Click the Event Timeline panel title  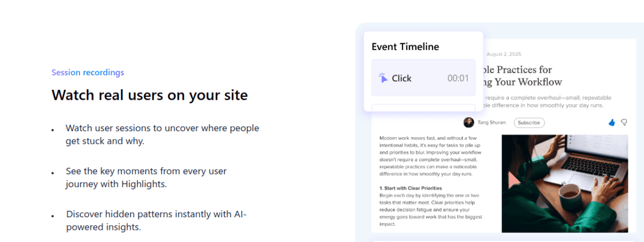[x=405, y=47]
